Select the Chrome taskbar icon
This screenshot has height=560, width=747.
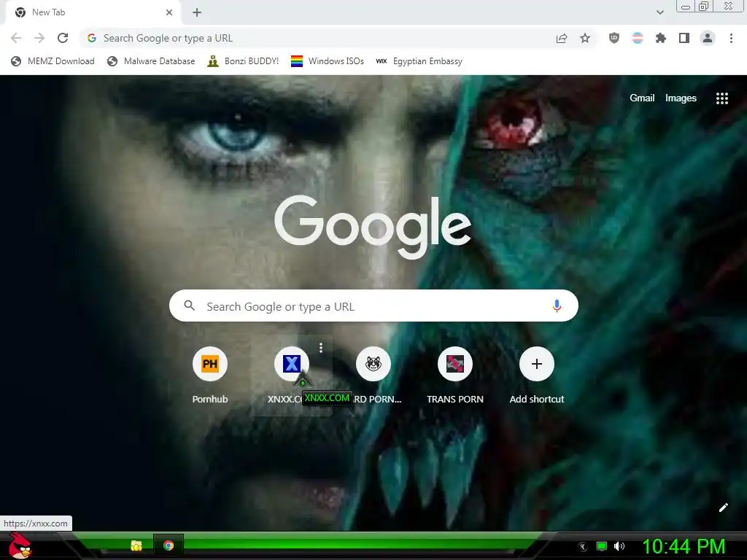[x=169, y=545]
